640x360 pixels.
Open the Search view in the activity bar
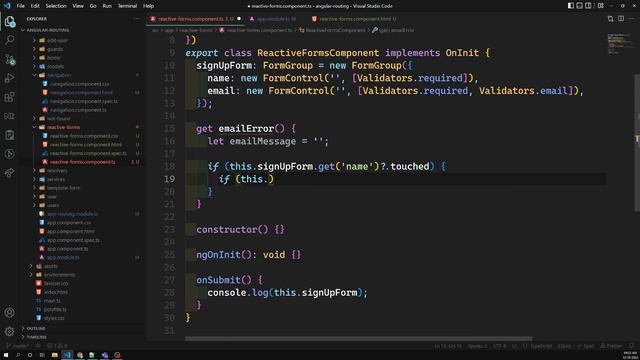[x=9, y=40]
